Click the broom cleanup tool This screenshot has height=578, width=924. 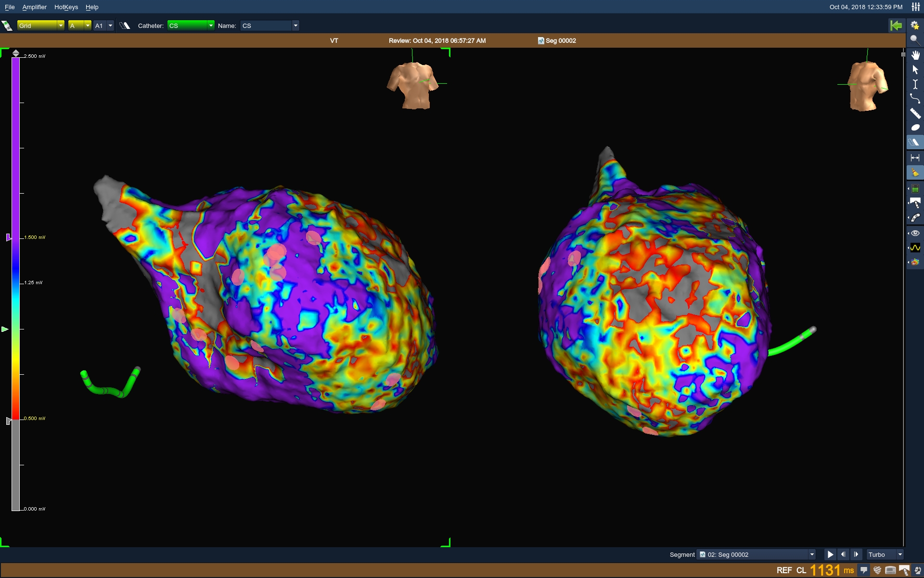915,172
